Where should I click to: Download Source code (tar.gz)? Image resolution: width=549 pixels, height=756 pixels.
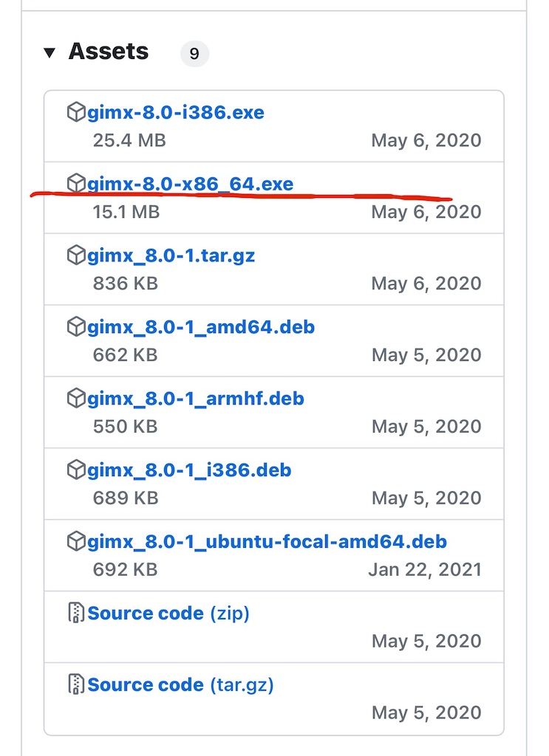click(180, 685)
